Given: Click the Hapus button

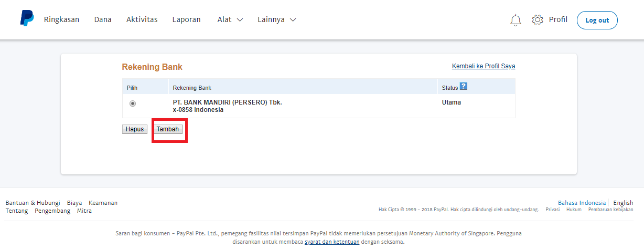Looking at the screenshot, I should click(x=135, y=129).
